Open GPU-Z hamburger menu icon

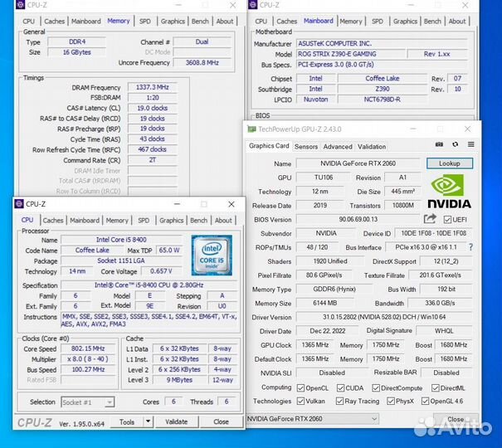470,144
